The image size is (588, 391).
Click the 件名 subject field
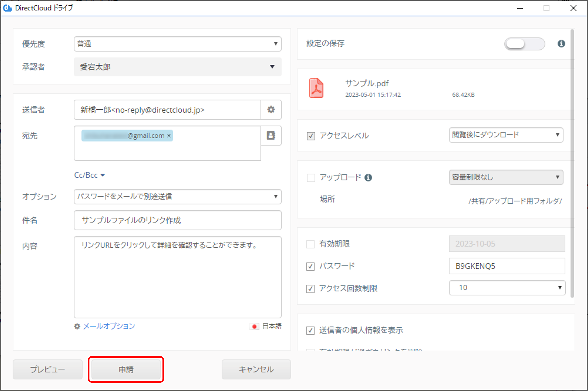click(177, 220)
